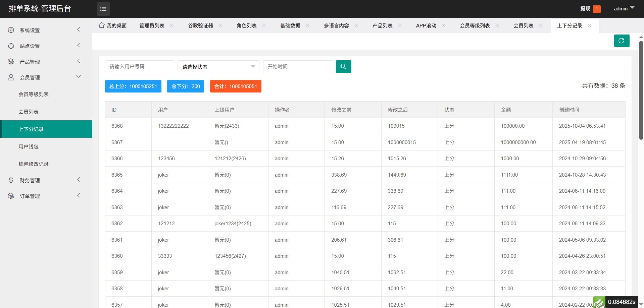This screenshot has height=308, width=644.
Task: Click the search magnifier button
Action: coord(343,67)
